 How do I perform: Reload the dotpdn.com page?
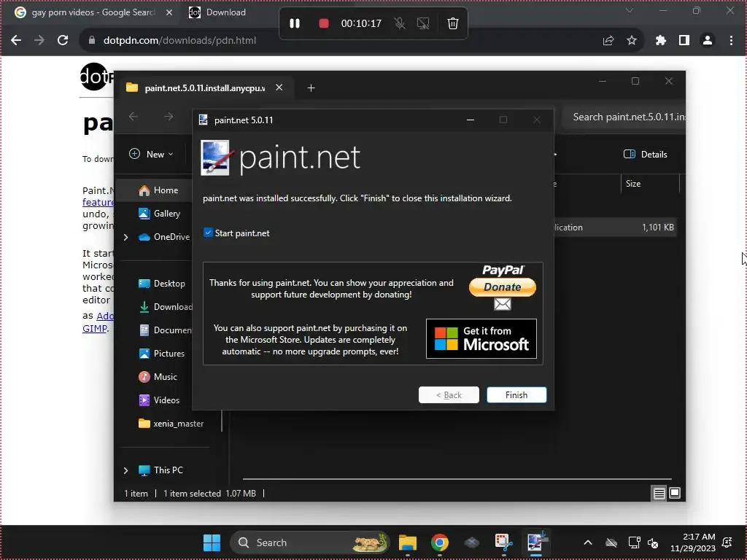coord(63,41)
